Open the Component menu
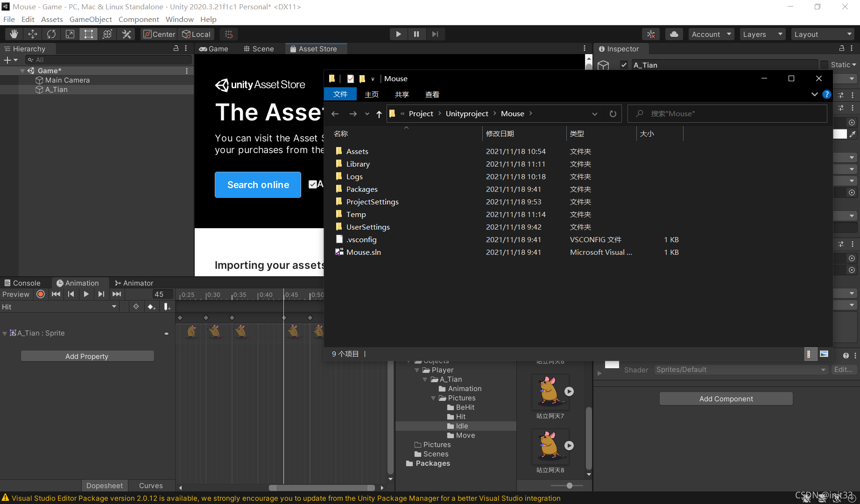 [x=139, y=19]
